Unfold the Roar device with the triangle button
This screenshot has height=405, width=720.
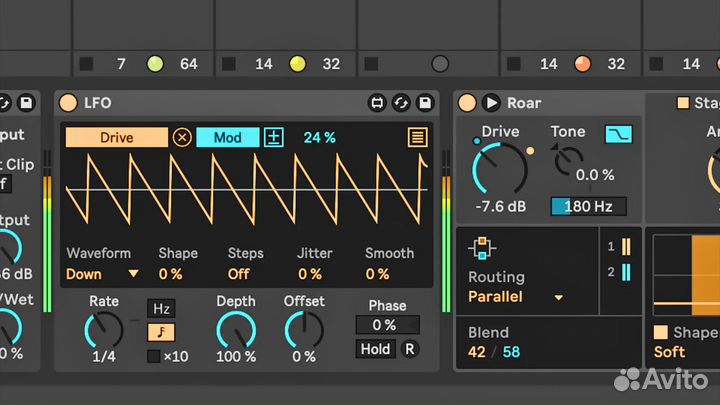[x=491, y=103]
